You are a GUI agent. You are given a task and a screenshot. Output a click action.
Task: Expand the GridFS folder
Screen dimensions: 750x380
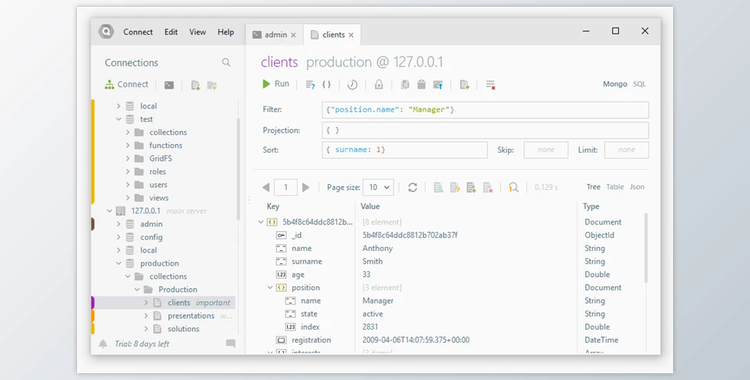click(x=128, y=158)
